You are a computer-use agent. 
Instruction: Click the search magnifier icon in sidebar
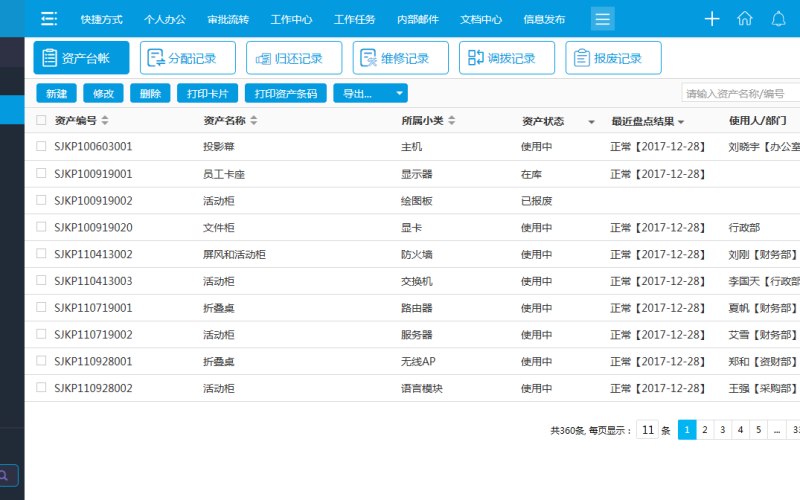point(4,476)
